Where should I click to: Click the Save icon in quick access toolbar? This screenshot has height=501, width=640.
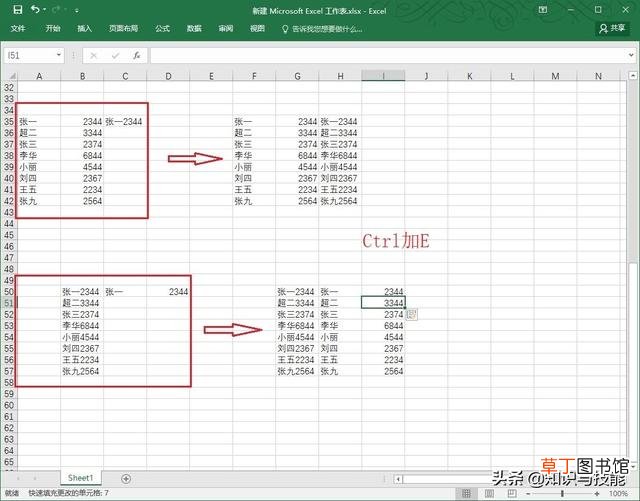point(18,10)
